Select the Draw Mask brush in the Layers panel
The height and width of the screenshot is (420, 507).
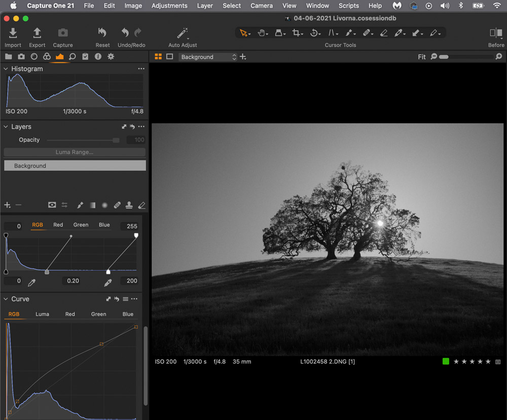coord(80,205)
